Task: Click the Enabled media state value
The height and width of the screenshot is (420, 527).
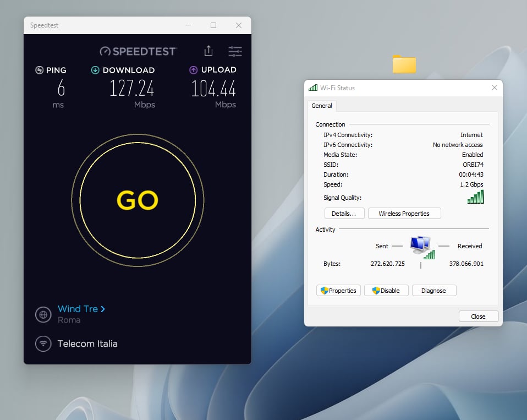Action: pos(473,155)
